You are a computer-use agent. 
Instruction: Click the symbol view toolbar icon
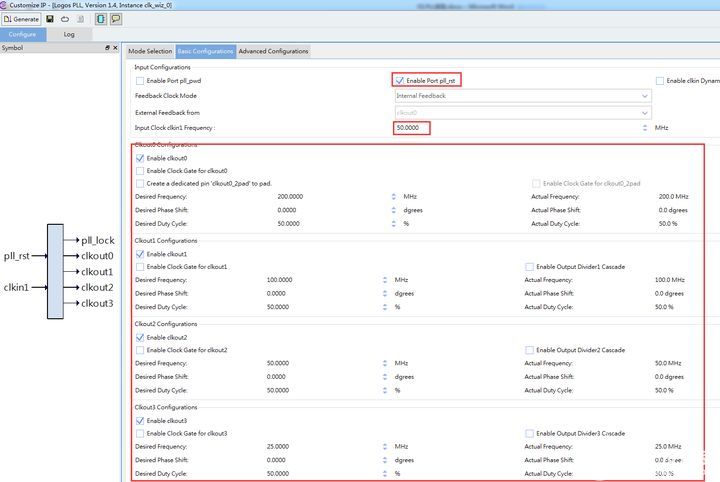99,19
